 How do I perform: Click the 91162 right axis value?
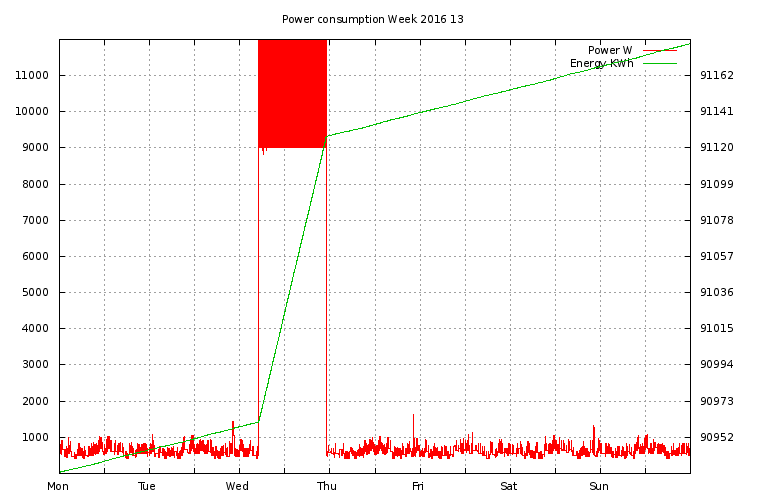point(717,75)
